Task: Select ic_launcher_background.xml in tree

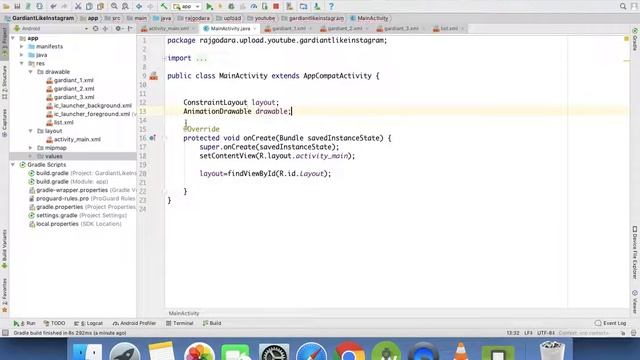Action: click(x=93, y=106)
